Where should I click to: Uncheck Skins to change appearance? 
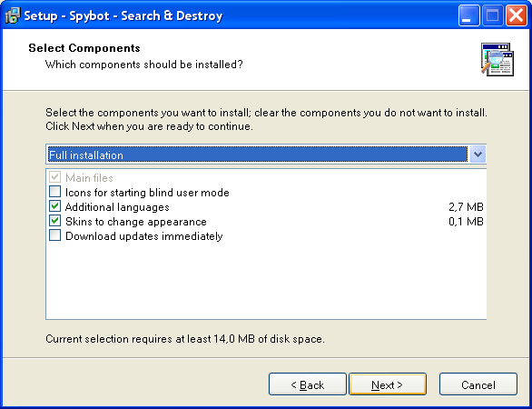click(55, 221)
